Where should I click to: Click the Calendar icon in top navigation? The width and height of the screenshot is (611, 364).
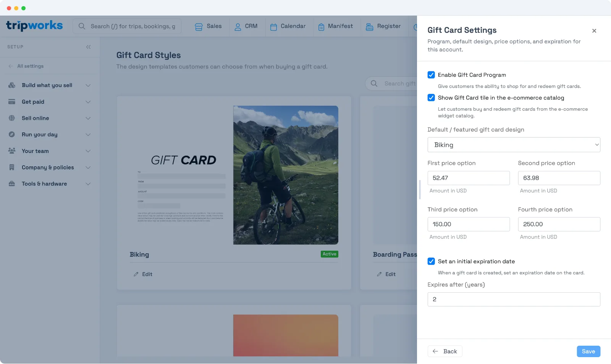273,27
